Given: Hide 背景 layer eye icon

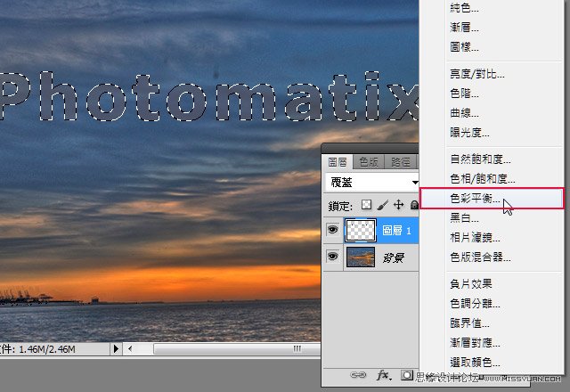Looking at the screenshot, I should (332, 257).
